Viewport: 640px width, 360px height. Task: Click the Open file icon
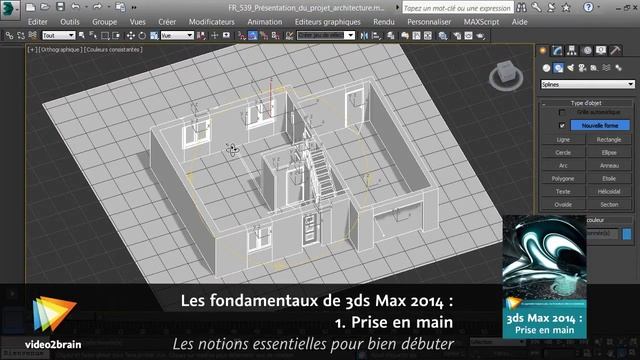click(45, 7)
